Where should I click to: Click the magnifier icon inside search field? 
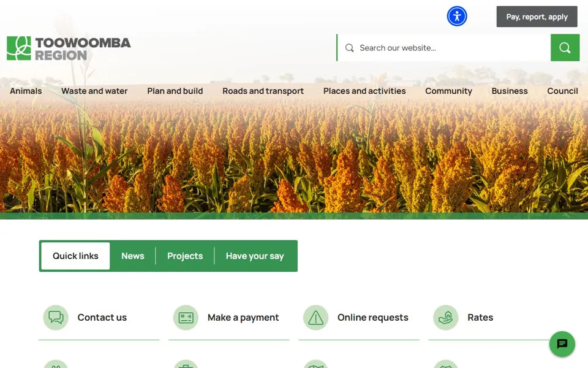point(350,48)
